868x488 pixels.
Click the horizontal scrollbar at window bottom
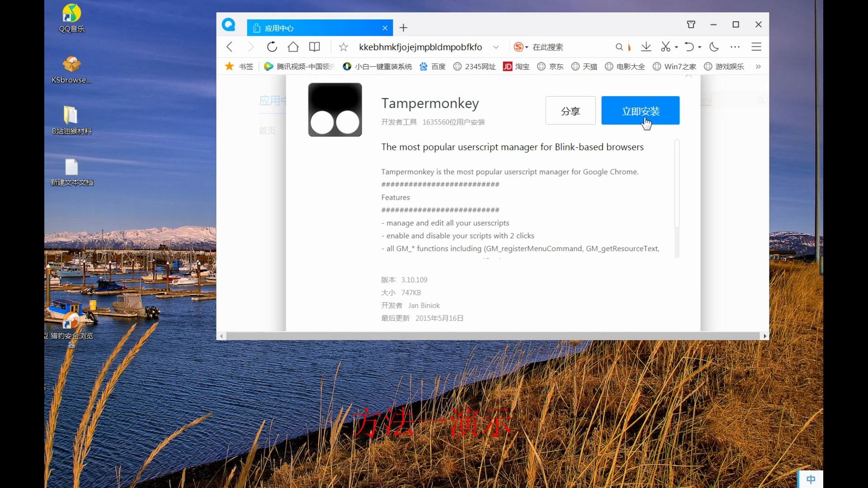pyautogui.click(x=493, y=336)
